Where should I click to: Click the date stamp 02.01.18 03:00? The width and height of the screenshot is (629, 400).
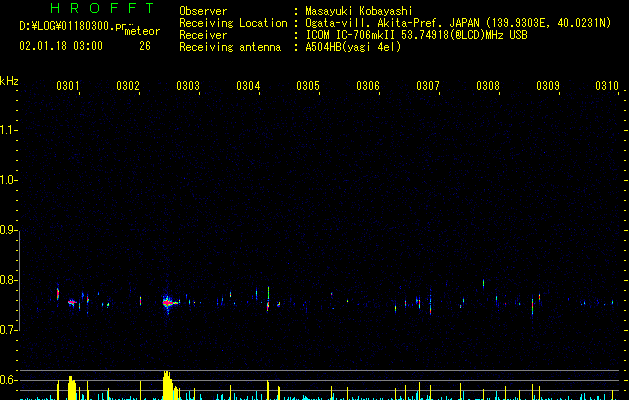coord(61,46)
